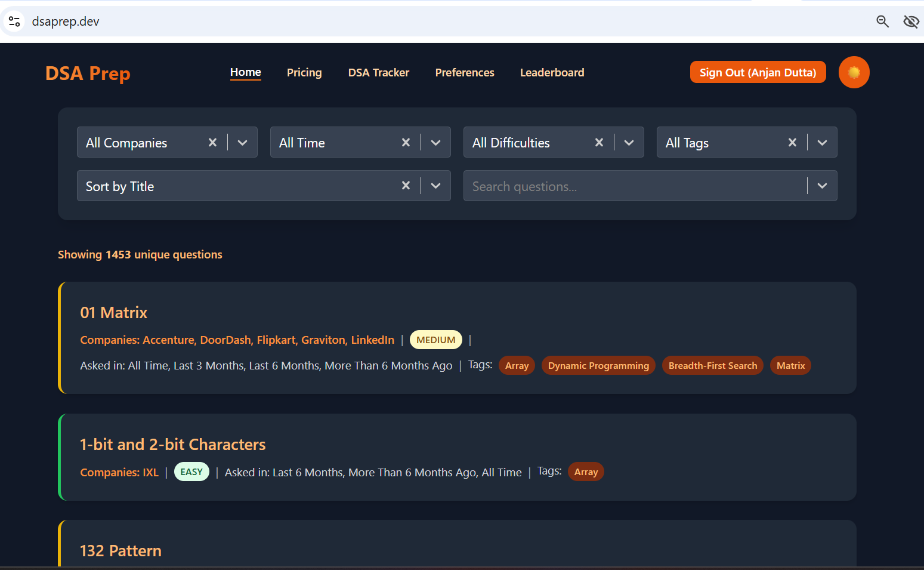Clear the All Companies filter
924x570 pixels.
[x=212, y=143]
